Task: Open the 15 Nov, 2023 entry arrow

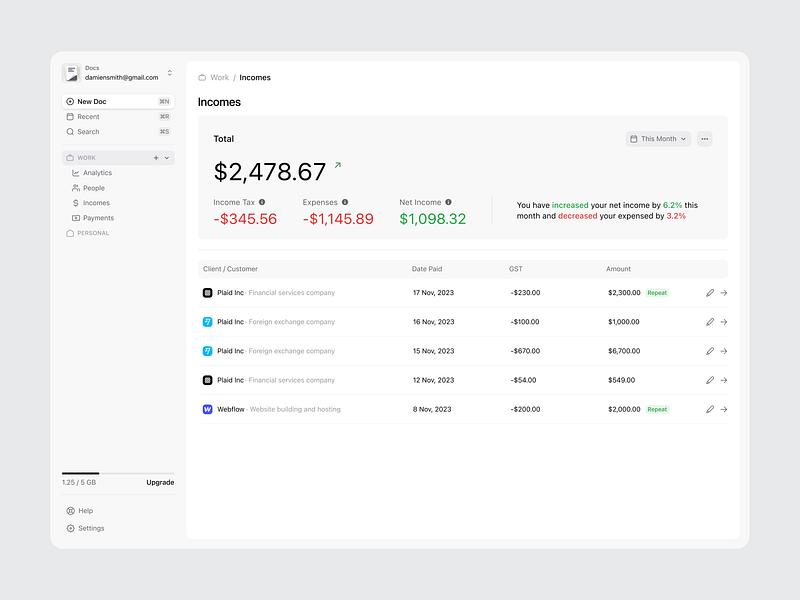Action: 723,351
